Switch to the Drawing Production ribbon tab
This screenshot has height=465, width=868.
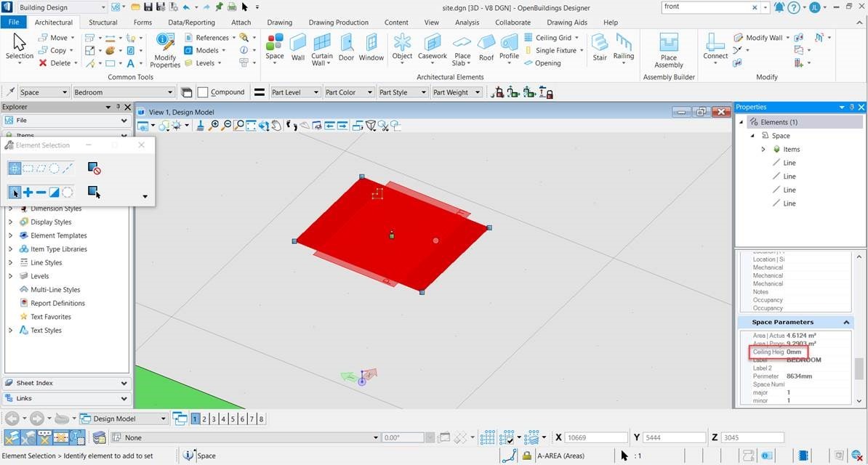pos(338,23)
